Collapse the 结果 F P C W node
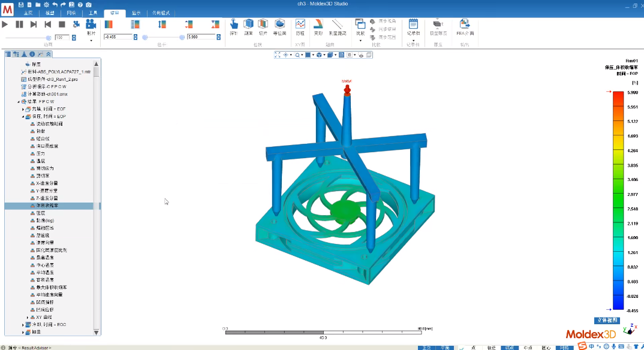This screenshot has width=644, height=350. 19,102
